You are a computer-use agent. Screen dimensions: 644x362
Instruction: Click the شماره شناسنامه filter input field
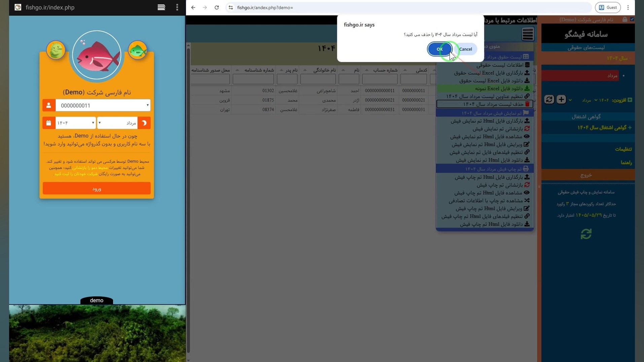(253, 79)
